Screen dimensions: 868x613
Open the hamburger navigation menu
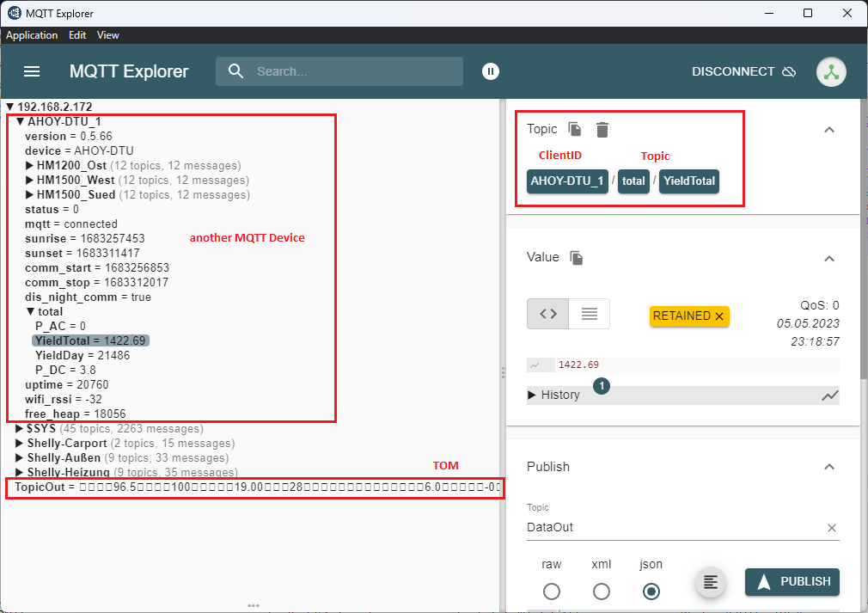click(x=32, y=71)
